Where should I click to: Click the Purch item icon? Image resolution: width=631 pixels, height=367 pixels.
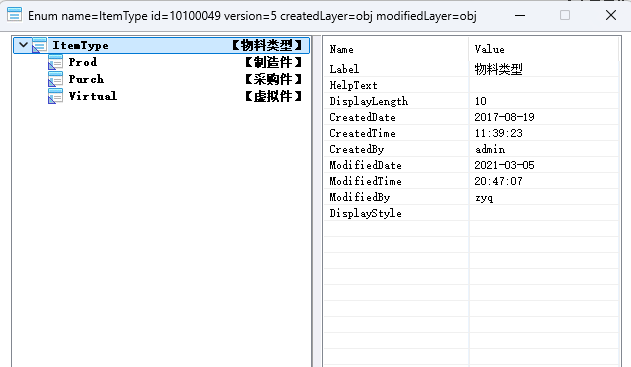[55, 79]
